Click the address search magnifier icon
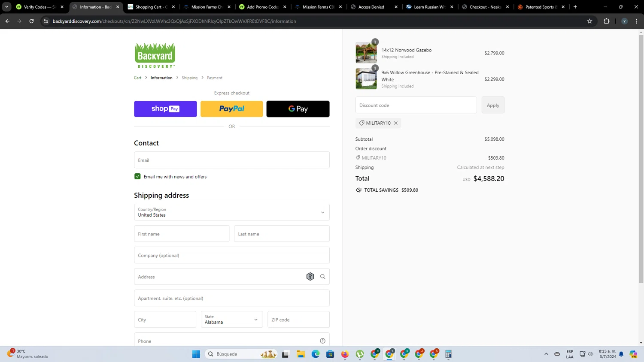The image size is (644, 362). click(323, 277)
